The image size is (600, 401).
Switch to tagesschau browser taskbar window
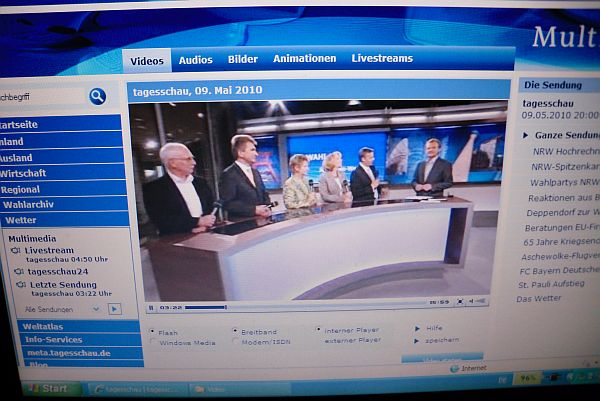[x=137, y=389]
